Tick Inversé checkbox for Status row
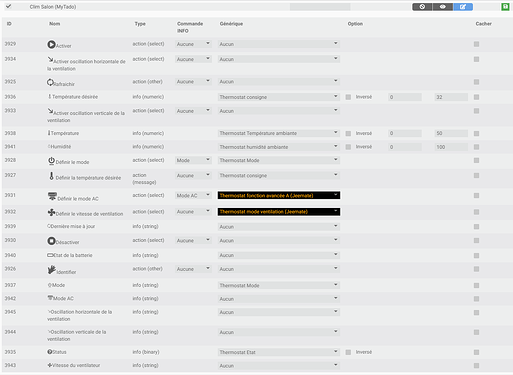The image size is (513, 375). (348, 352)
